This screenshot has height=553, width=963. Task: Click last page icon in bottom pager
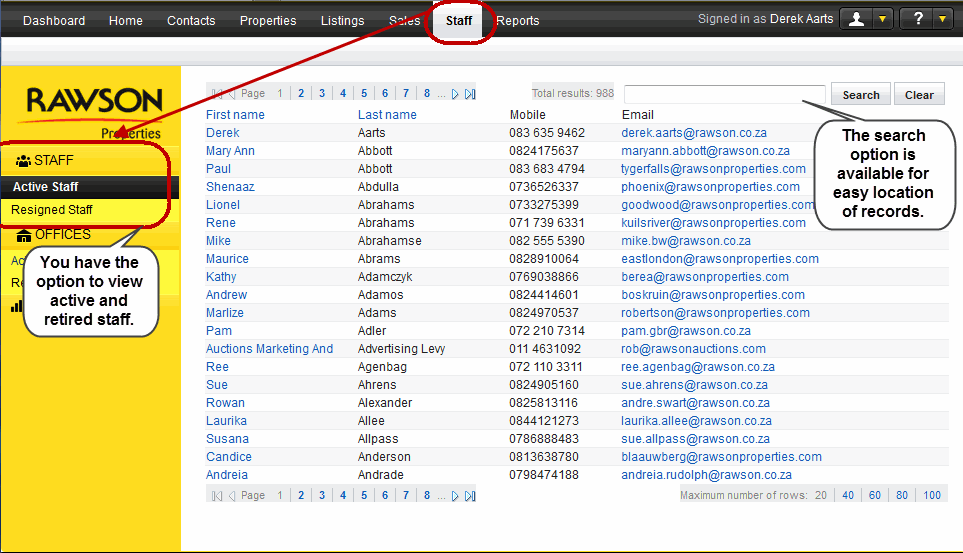coord(470,496)
